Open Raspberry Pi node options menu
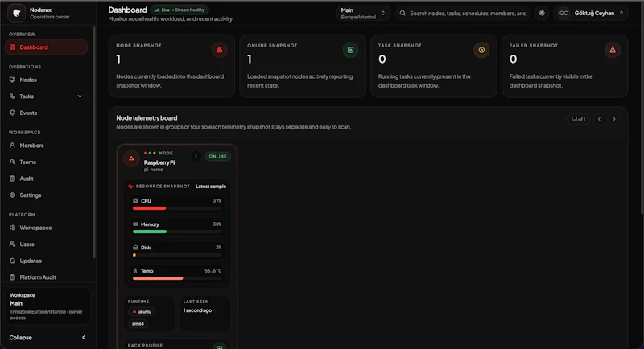 (196, 156)
